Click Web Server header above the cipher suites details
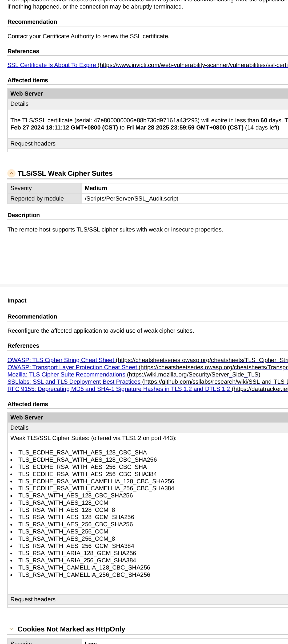288x644 pixels. [27, 418]
